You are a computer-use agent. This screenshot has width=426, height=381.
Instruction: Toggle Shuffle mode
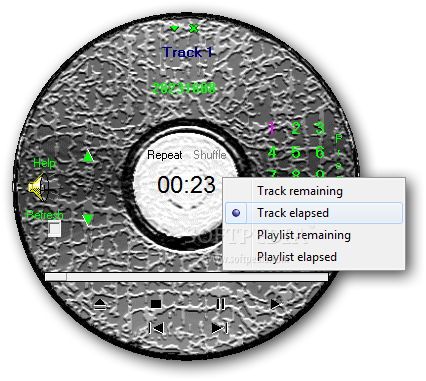tap(210, 155)
